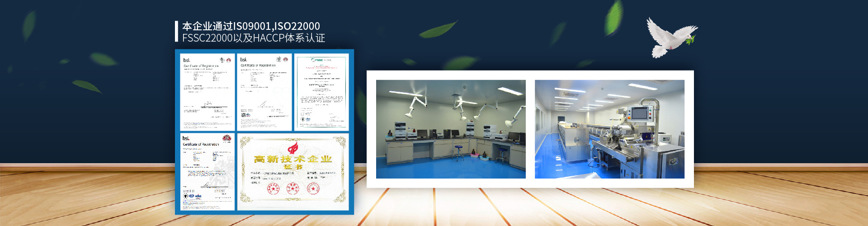The height and width of the screenshot is (226, 868).
Task: Click the bsi logo on the first certificate
Action: [187, 60]
